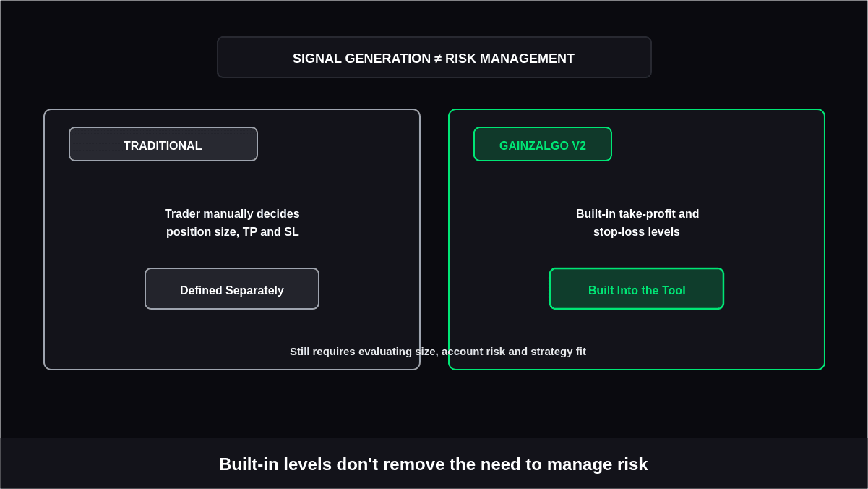Select the TRADITIONAL label
Image resolution: width=868 pixels, height=489 pixels.
tap(163, 145)
